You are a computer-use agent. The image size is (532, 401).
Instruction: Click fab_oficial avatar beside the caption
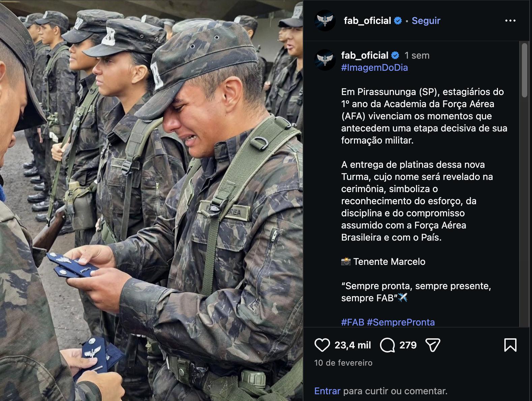325,60
